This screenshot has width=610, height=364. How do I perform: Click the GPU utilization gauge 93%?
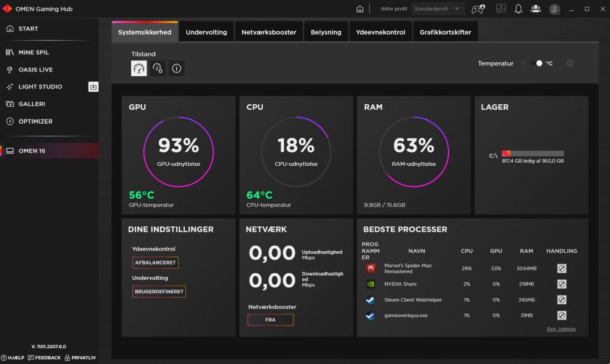pyautogui.click(x=179, y=152)
